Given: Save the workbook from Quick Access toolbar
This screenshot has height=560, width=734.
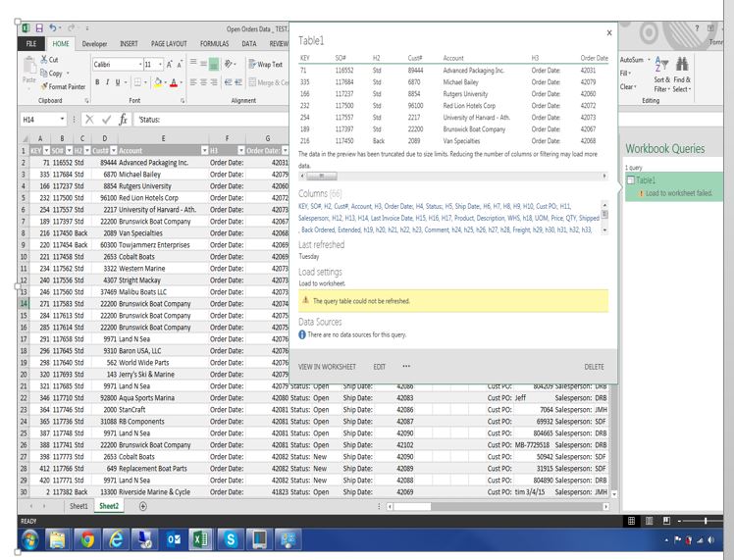Looking at the screenshot, I should click(39, 28).
